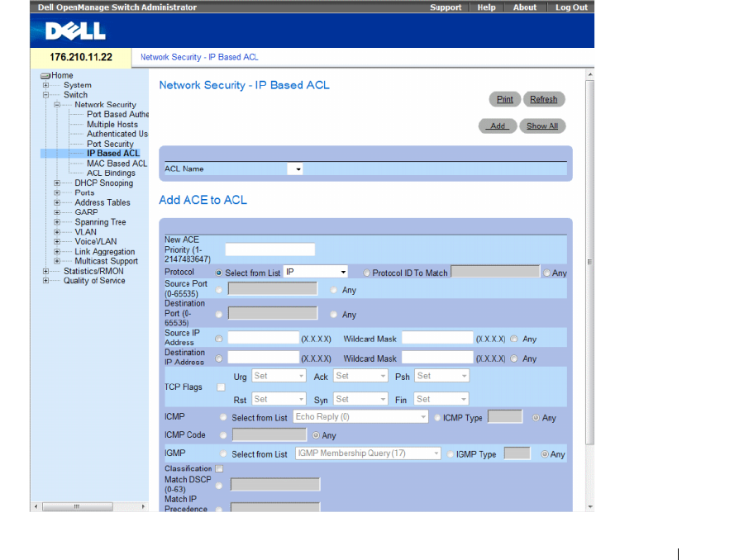
Task: Click Source IP Wildcard Mask field
Action: click(x=437, y=338)
